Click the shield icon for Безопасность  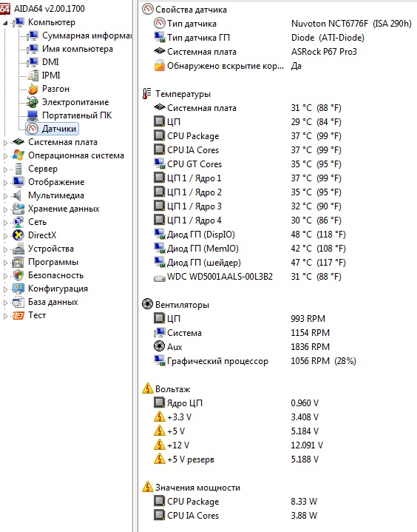18,275
